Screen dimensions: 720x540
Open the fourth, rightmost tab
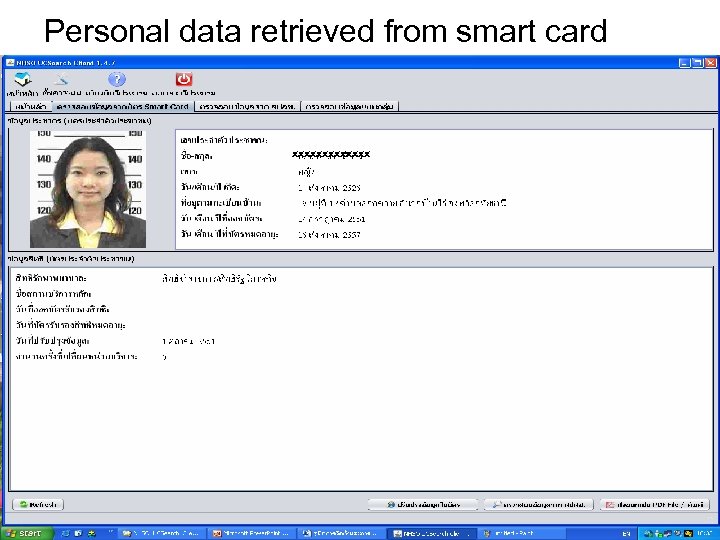(x=349, y=107)
